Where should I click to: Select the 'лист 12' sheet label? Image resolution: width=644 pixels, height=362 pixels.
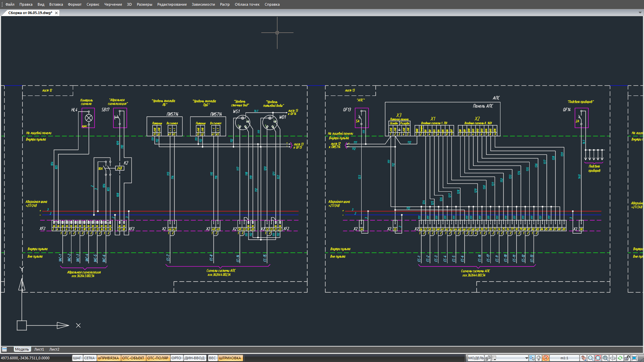[47, 90]
